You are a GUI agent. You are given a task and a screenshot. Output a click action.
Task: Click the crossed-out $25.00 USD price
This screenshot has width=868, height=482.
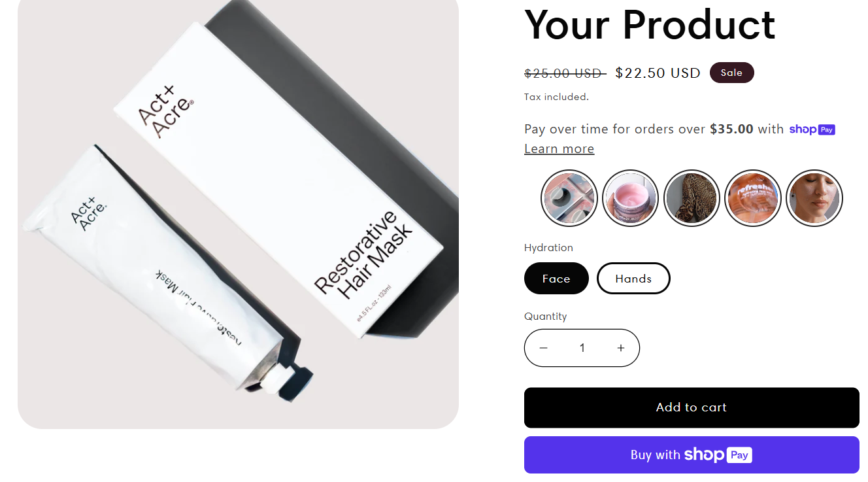pyautogui.click(x=565, y=73)
